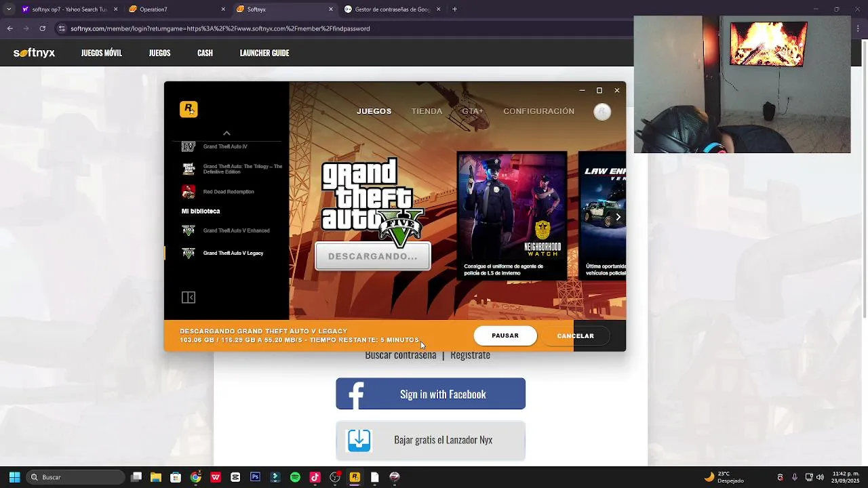Select Grand Theft Auto V Legacy

(x=223, y=253)
